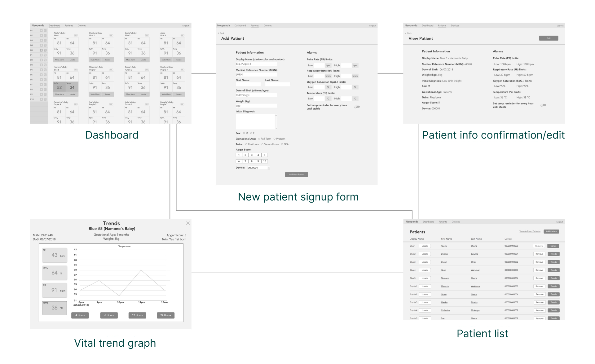Image resolution: width=595 pixels, height=364 pixels.
Task: Close the Trends popup with the X
Action: (x=188, y=223)
